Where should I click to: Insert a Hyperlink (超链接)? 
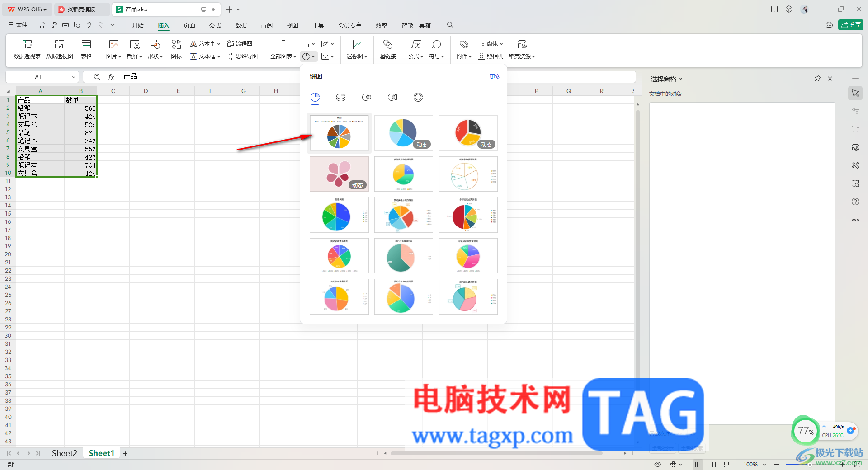tap(388, 49)
